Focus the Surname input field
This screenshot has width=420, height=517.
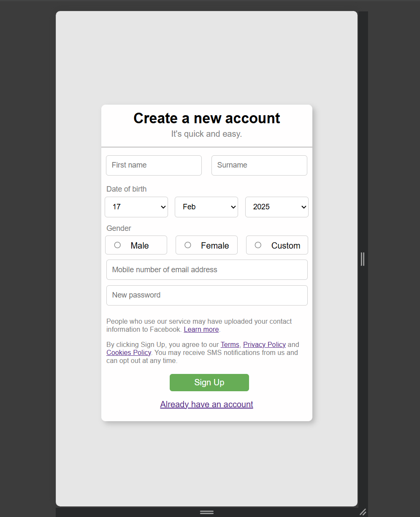(x=259, y=165)
